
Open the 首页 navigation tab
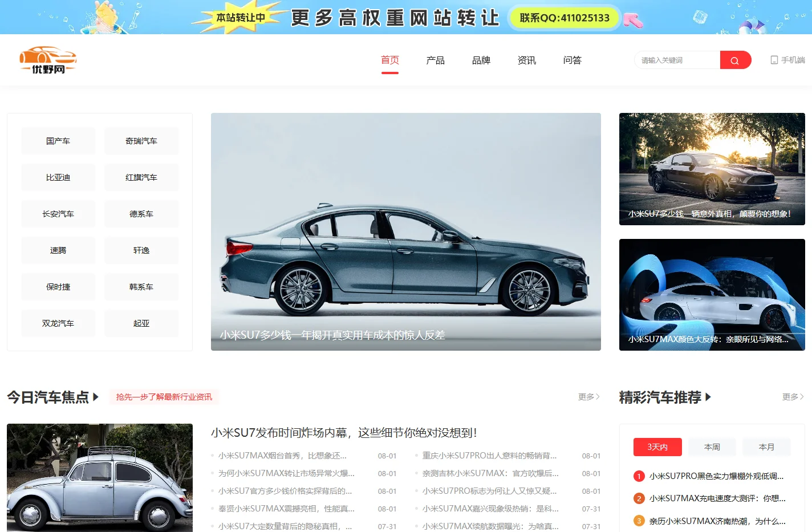[x=390, y=60]
